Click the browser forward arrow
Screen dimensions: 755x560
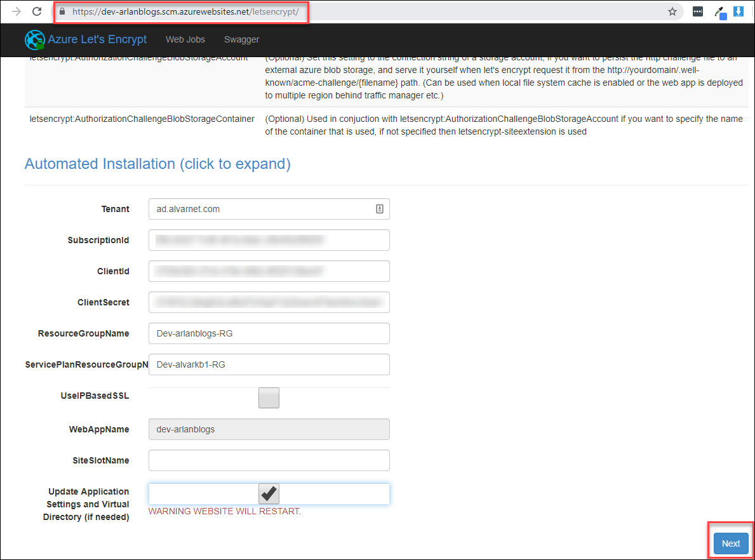tap(17, 11)
